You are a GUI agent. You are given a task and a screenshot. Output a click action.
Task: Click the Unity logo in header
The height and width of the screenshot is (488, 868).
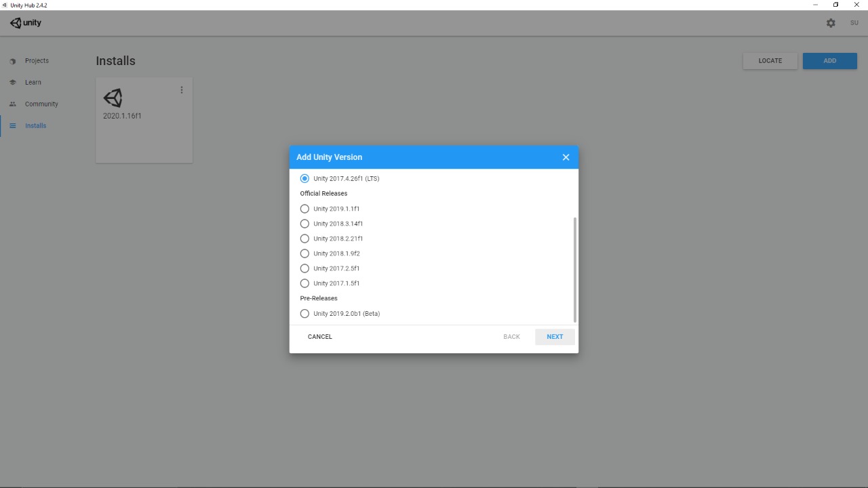pyautogui.click(x=26, y=23)
